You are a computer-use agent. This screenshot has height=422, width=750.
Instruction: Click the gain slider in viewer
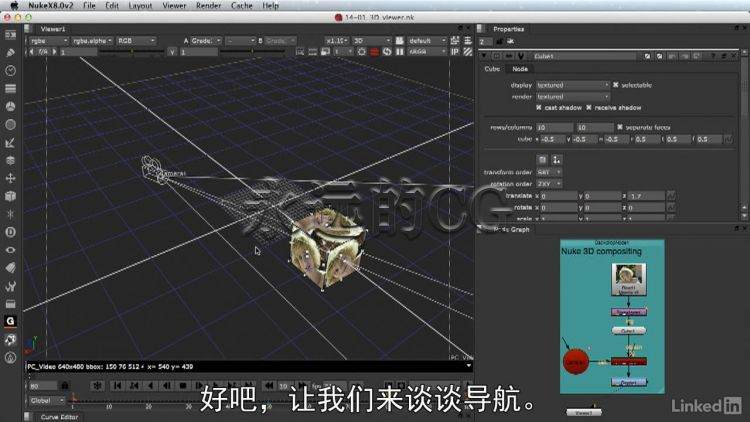tap(131, 52)
